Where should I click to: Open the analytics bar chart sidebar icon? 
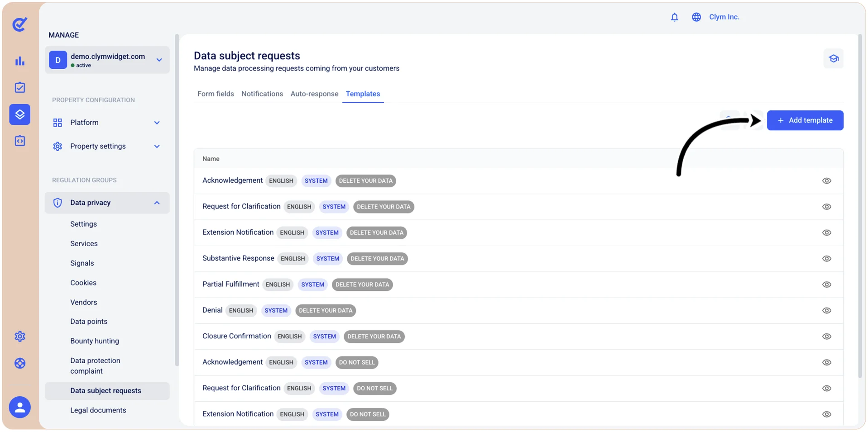pos(20,61)
